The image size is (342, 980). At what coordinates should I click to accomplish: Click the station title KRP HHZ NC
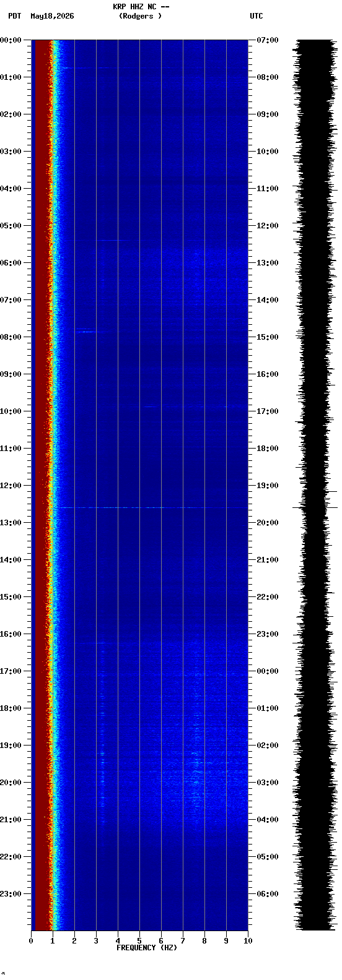point(134,7)
